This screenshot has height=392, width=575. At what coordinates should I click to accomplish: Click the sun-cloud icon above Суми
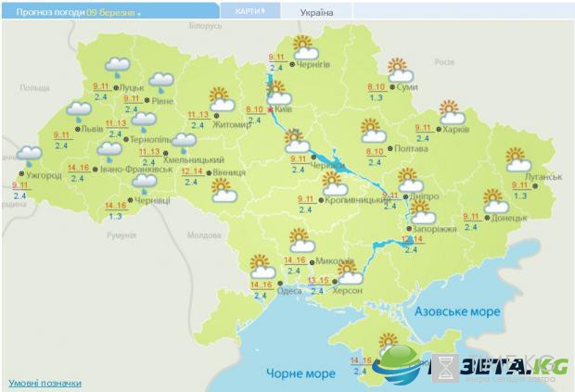400,70
